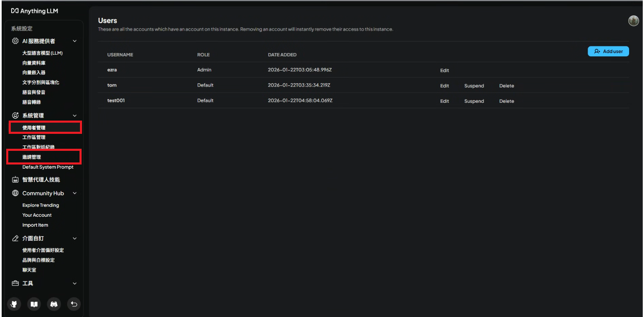Click the robot icon beside 智慧代理人技能
Screen dimensions: 644x317
[x=15, y=180]
